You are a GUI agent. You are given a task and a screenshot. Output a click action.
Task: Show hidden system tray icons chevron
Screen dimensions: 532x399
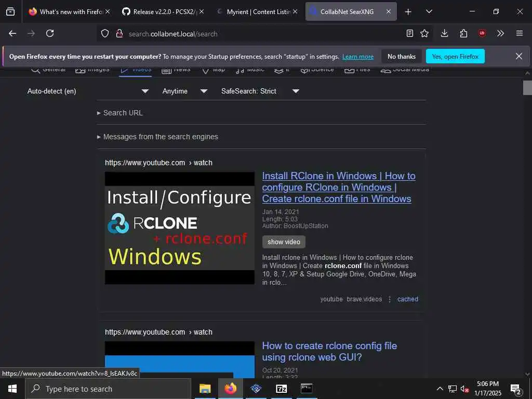pos(440,389)
